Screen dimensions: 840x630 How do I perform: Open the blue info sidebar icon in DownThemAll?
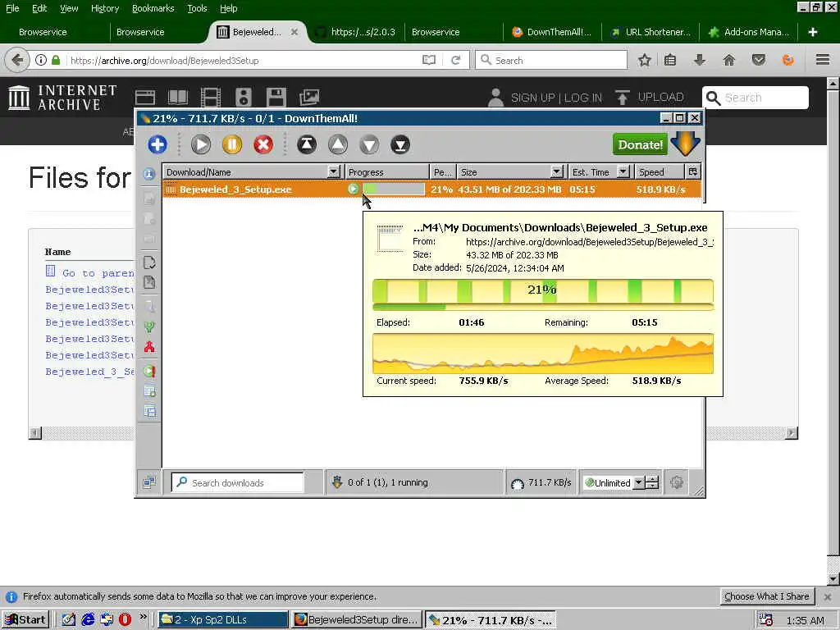pyautogui.click(x=149, y=174)
